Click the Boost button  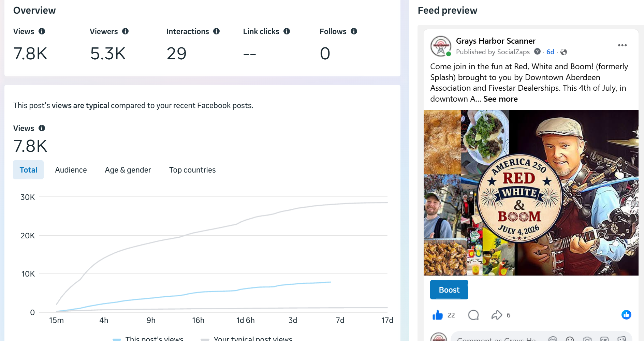point(449,290)
